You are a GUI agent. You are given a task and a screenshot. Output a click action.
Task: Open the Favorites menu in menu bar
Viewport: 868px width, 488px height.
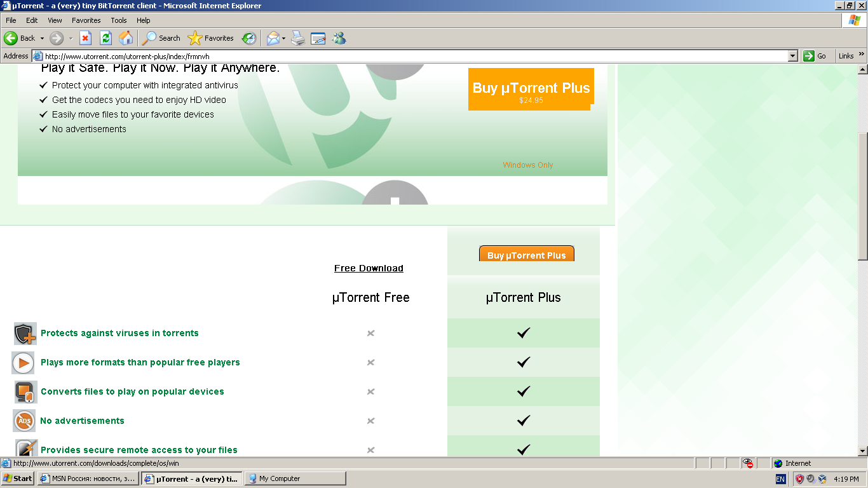point(86,20)
